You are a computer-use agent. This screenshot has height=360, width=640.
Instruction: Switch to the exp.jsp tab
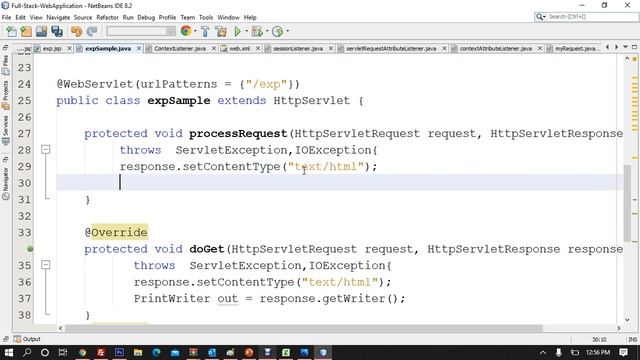click(51, 49)
